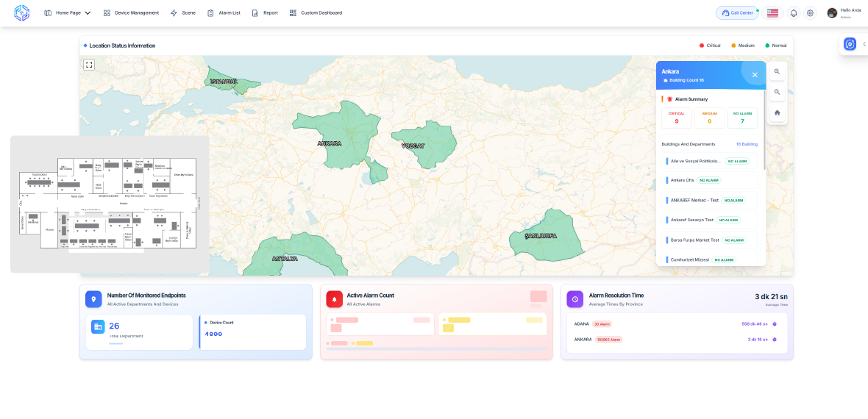868x419 pixels.
Task: Open the Custom Dashboard menu item
Action: tap(316, 13)
